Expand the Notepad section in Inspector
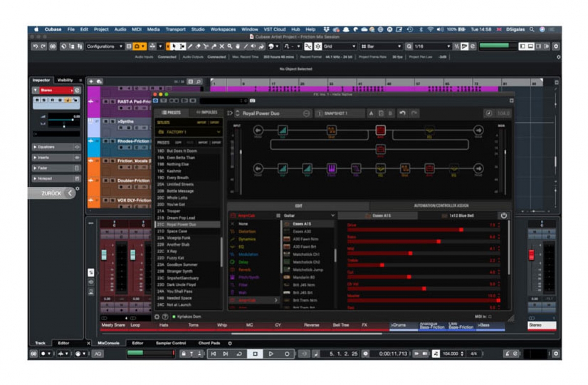Viewport: 588px width, 385px height. [56, 179]
